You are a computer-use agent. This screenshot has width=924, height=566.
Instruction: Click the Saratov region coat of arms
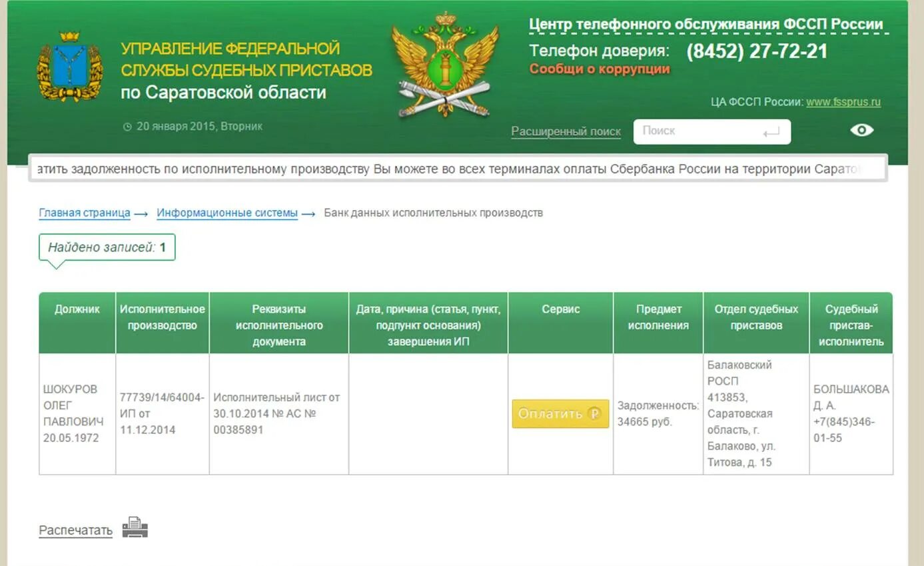[x=70, y=66]
